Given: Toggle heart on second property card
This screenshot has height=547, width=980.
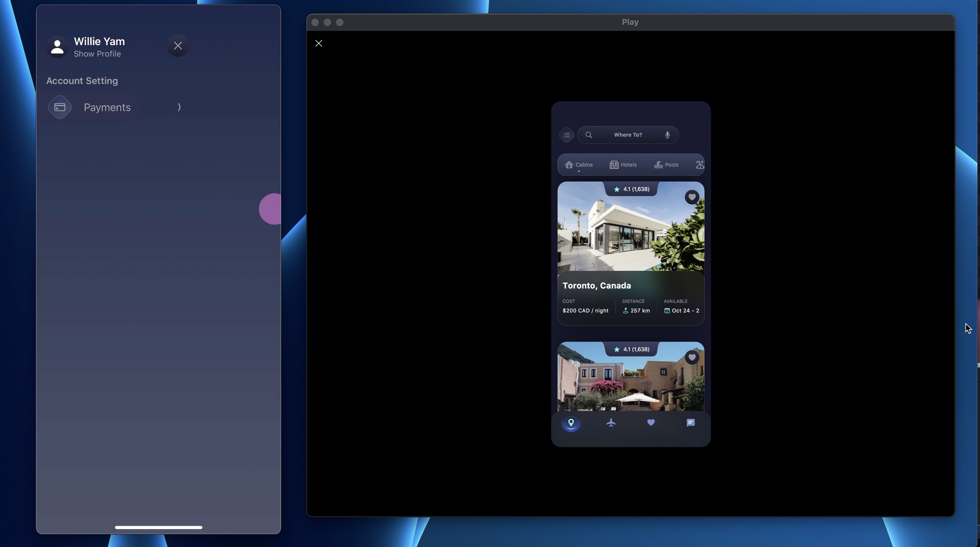Looking at the screenshot, I should 692,357.
